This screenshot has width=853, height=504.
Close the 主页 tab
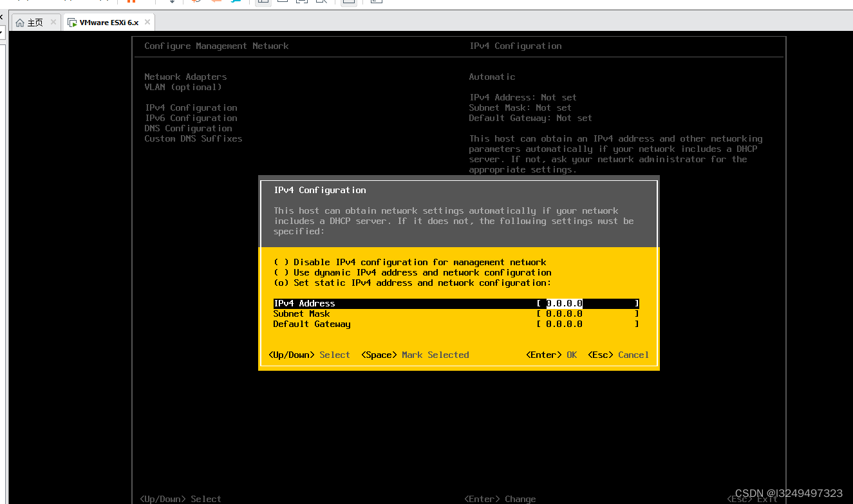[53, 23]
